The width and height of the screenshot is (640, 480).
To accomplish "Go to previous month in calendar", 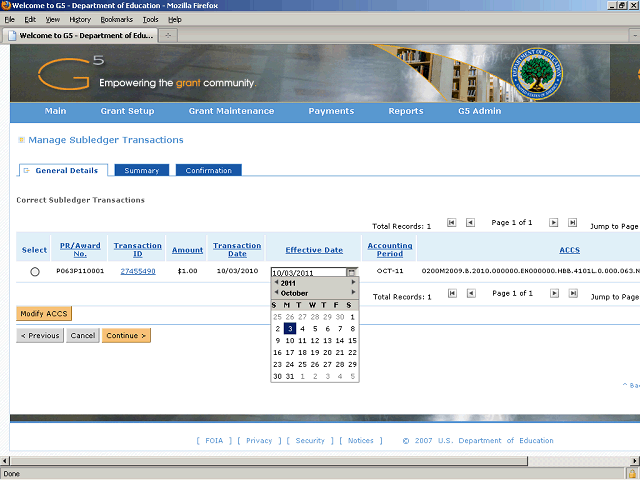I will click(x=276, y=292).
